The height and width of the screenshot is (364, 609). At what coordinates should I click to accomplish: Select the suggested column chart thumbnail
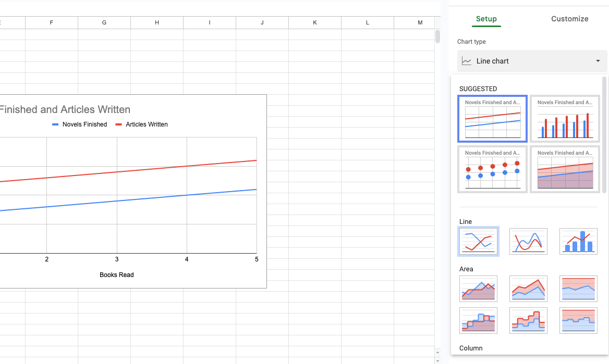point(565,119)
